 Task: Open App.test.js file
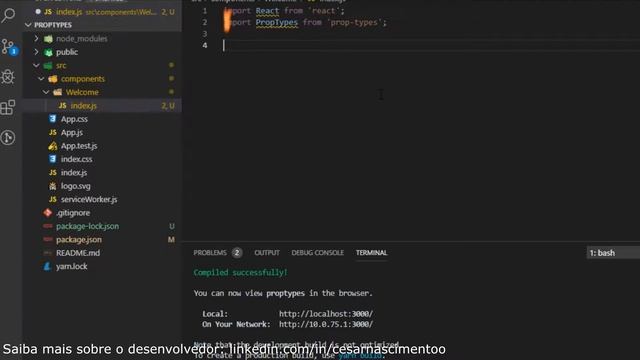[79, 146]
